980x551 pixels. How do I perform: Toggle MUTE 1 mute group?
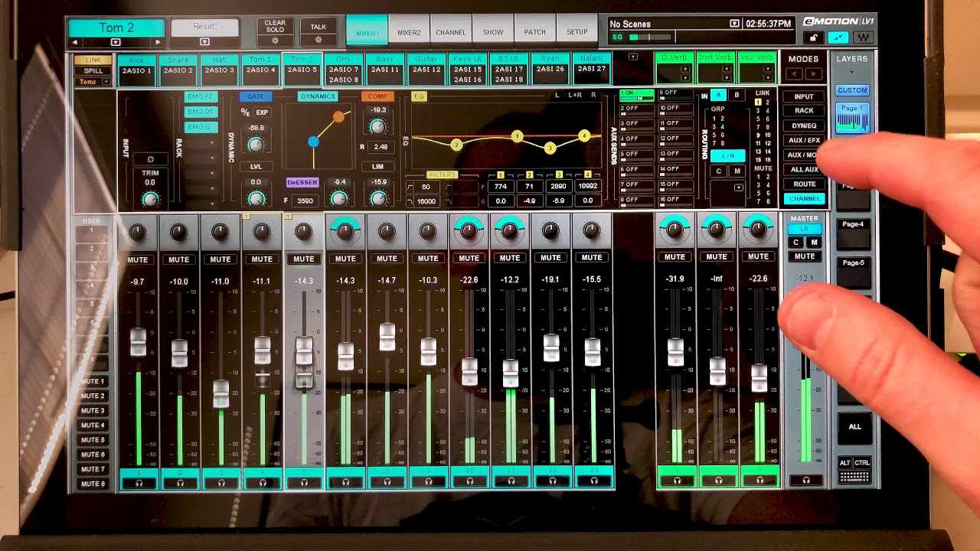93,381
